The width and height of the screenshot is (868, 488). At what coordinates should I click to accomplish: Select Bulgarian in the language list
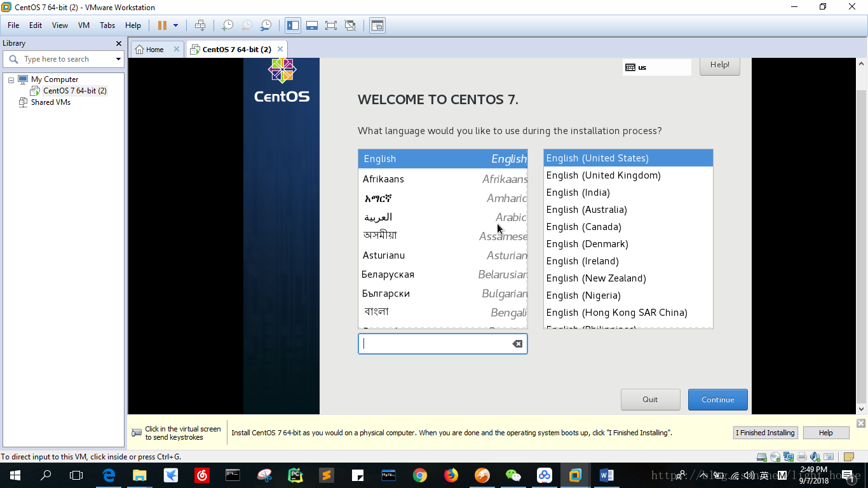coord(443,294)
